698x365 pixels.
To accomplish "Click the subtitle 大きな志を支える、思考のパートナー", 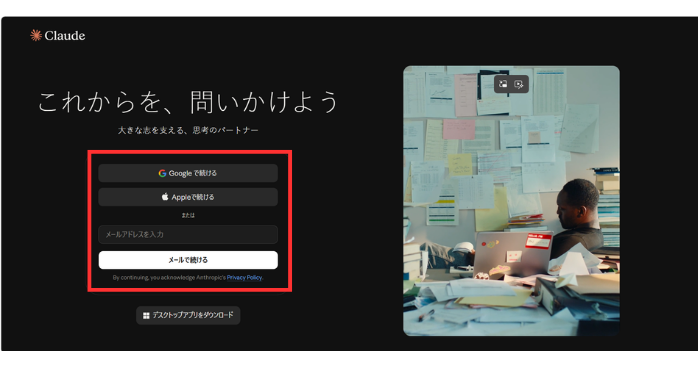I will (x=188, y=130).
